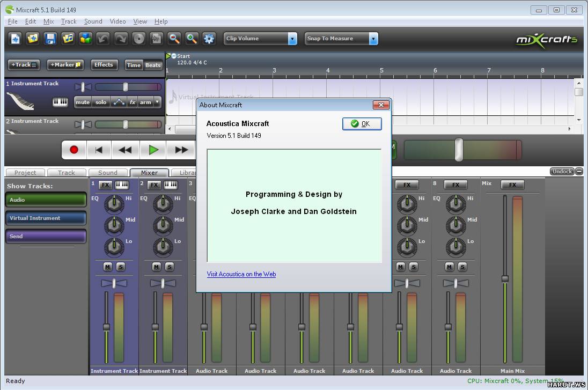Arm Instrument Track 1 for recording
This screenshot has height=390, width=588.
(x=145, y=102)
